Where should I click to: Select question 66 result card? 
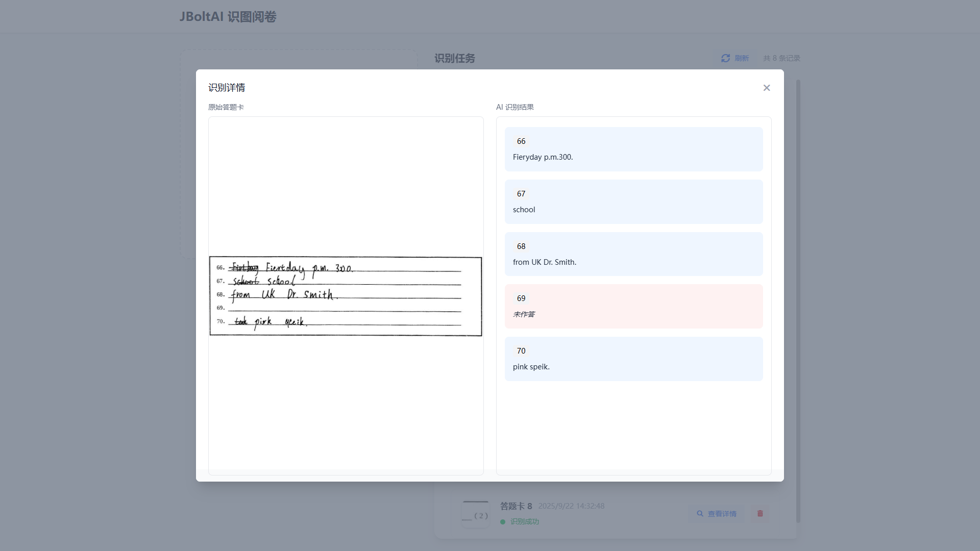coord(633,149)
